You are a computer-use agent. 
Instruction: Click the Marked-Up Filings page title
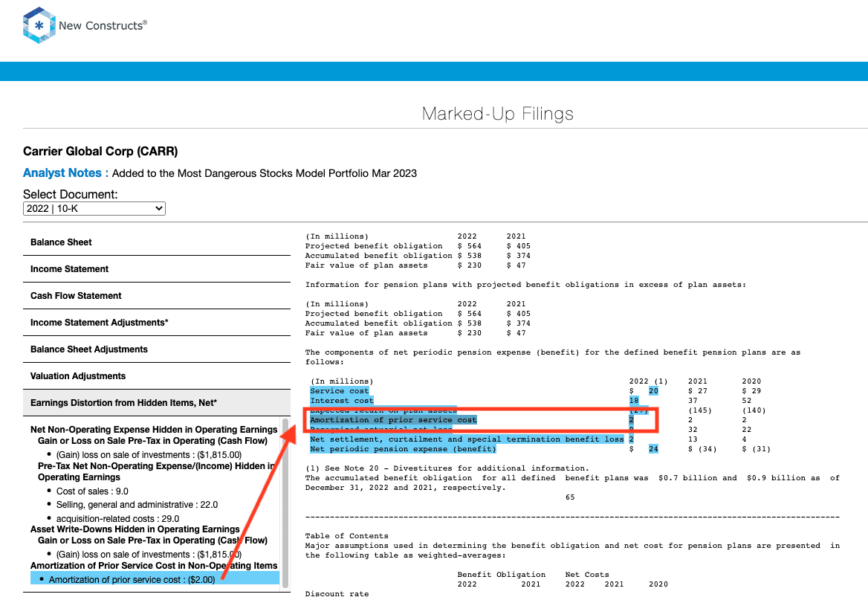click(x=498, y=114)
